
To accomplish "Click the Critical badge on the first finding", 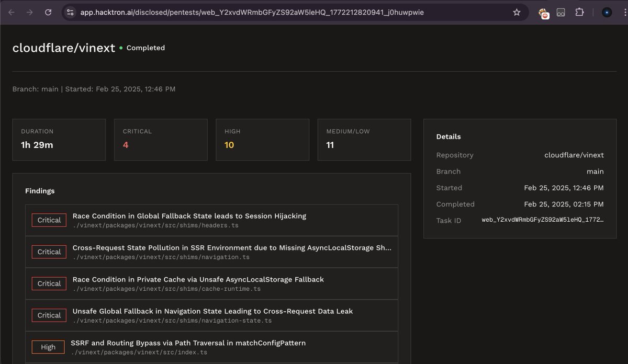I will (48, 220).
